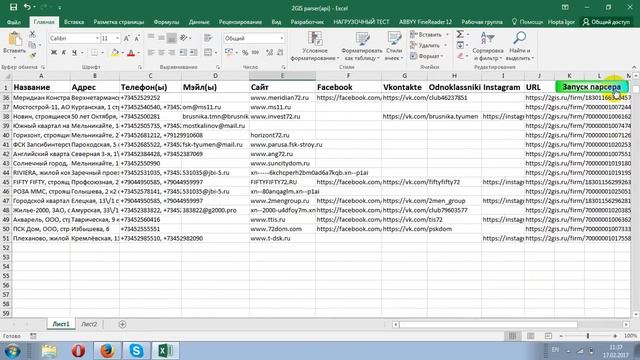Viewport: 640px width, 360px height.
Task: Collapse the ribbon with the chevron
Action: (634, 67)
